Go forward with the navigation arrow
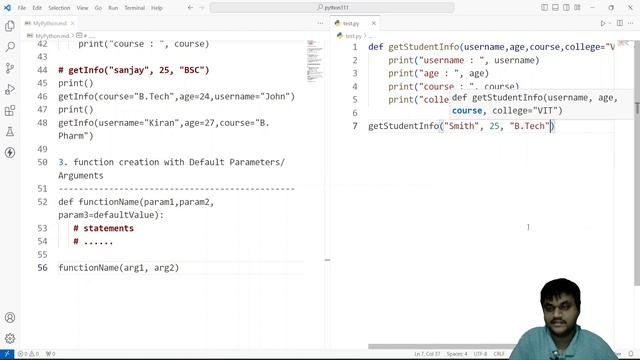The width and height of the screenshot is (640, 360). 201,7
